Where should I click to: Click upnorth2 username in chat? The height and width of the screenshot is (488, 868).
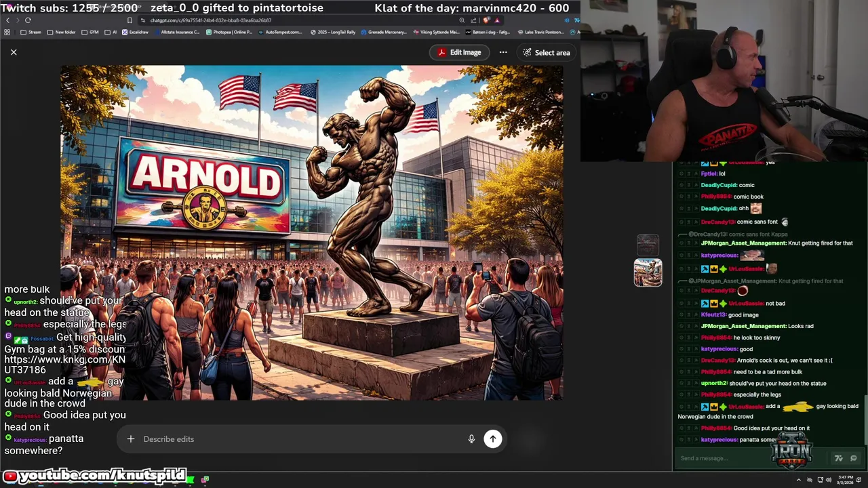[714, 383]
